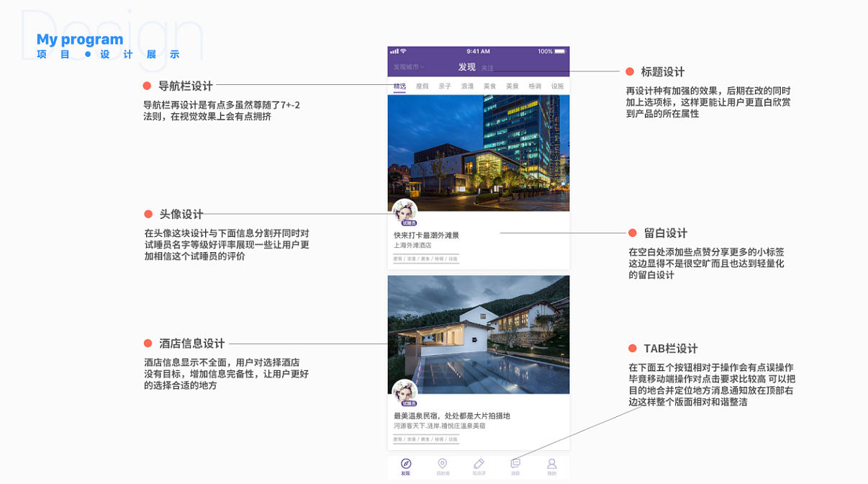Viewport: 868px width, 484px height.
Task: Open the 目的地 location pin icon
Action: click(x=443, y=465)
